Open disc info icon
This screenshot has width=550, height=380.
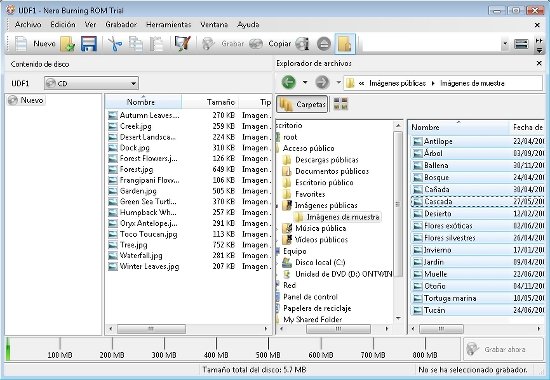click(x=302, y=44)
